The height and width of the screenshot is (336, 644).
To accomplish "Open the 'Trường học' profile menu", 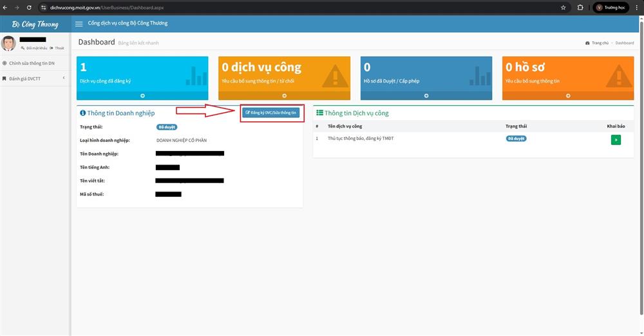I will (612, 7).
